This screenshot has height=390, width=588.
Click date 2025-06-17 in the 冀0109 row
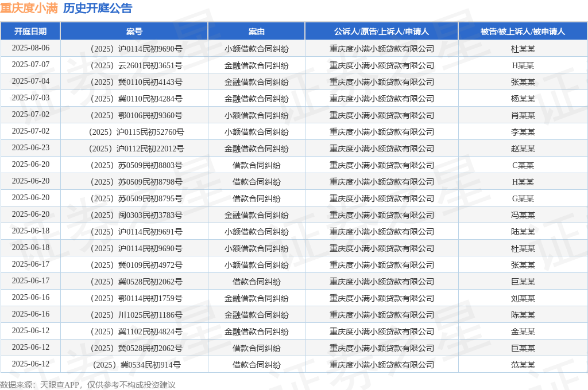(x=30, y=264)
